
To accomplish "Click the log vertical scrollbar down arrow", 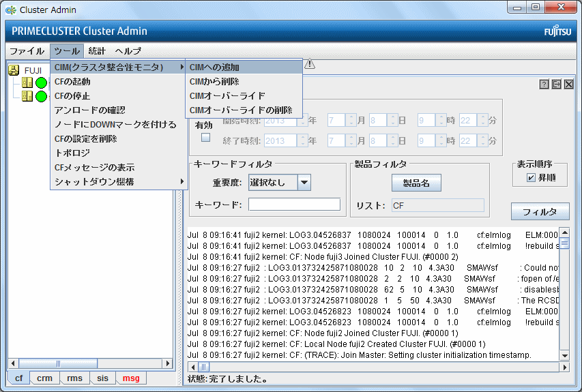I will click(564, 355).
